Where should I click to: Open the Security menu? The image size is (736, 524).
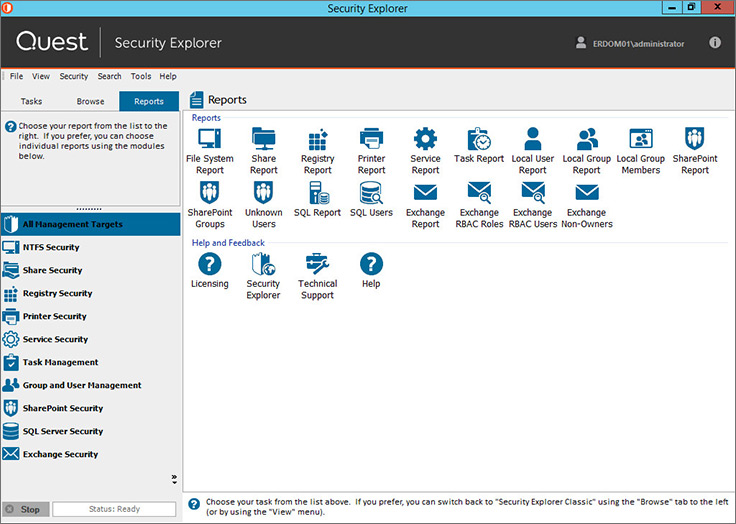click(74, 76)
